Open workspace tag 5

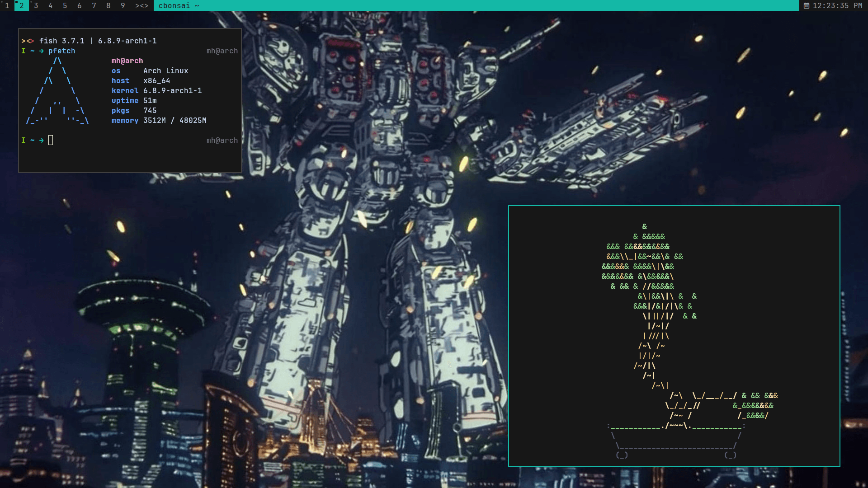[65, 5]
